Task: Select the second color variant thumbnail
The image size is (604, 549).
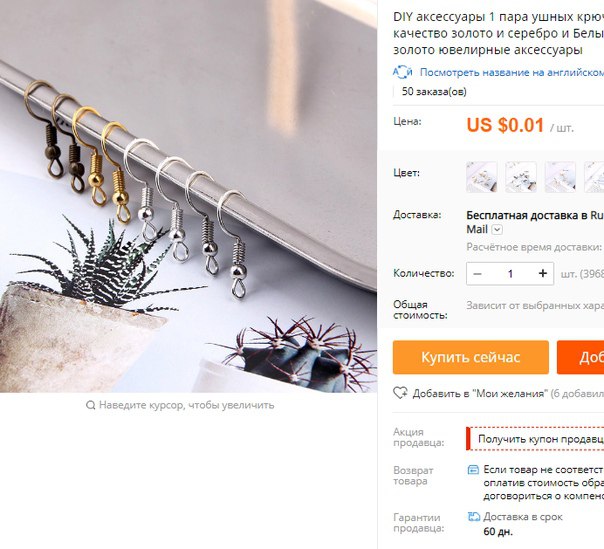Action: point(521,177)
